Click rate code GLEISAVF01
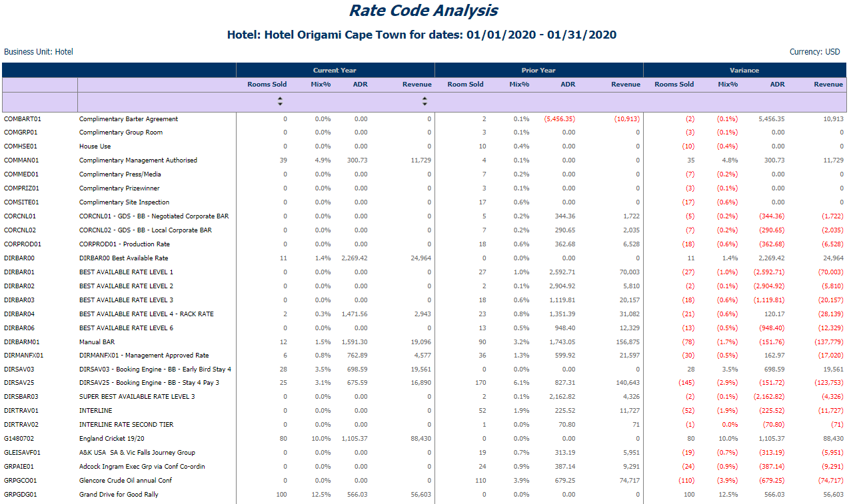The height and width of the screenshot is (504, 849). tap(23, 453)
